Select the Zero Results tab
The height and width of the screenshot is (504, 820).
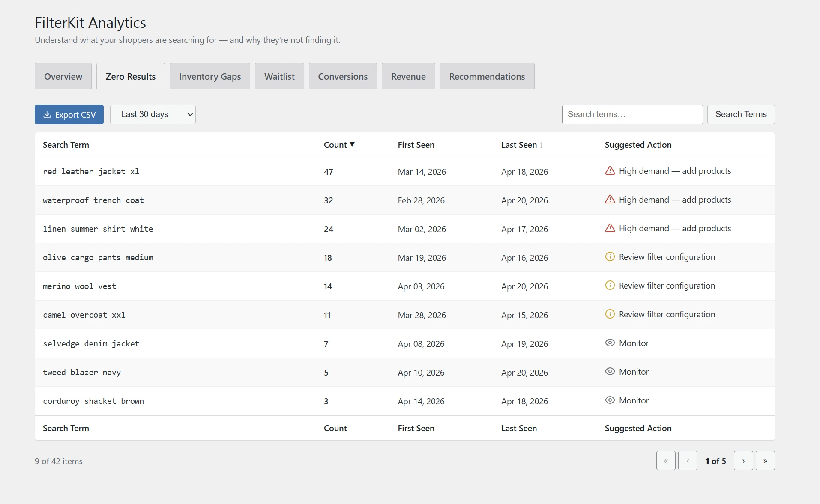(x=131, y=76)
